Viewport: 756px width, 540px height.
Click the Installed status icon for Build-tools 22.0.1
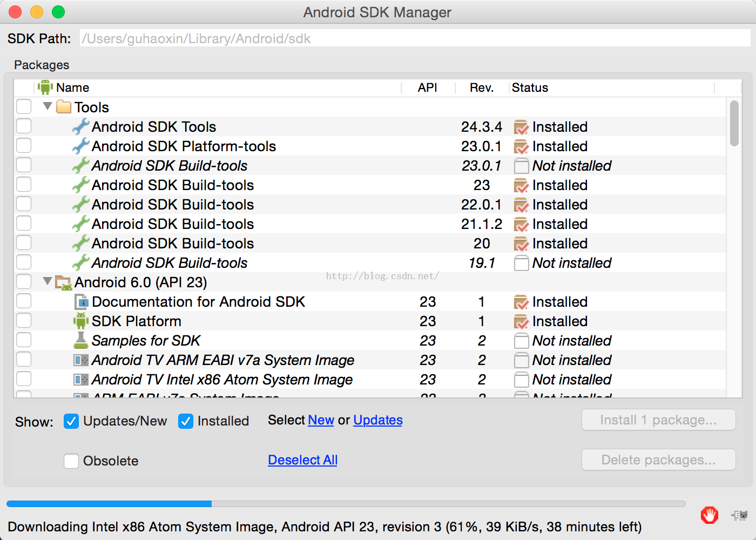click(521, 205)
